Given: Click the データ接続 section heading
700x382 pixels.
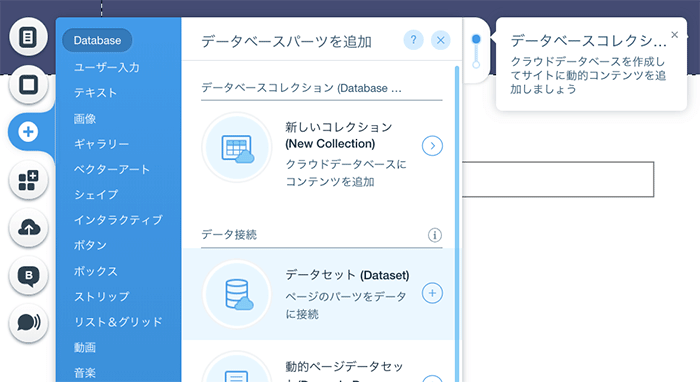Looking at the screenshot, I should pyautogui.click(x=229, y=235).
